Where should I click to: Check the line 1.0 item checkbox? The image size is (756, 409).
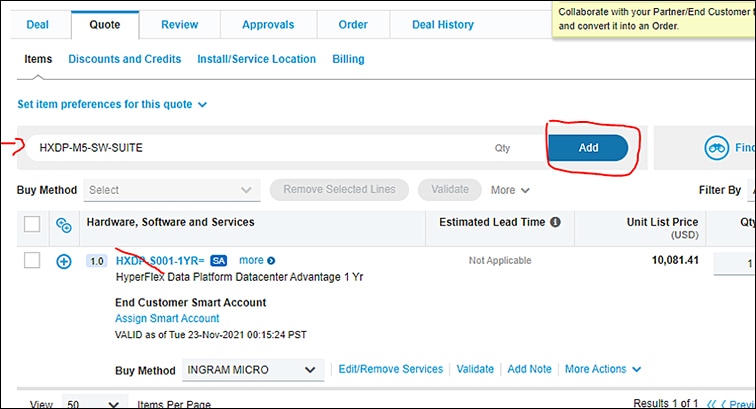coord(32,261)
